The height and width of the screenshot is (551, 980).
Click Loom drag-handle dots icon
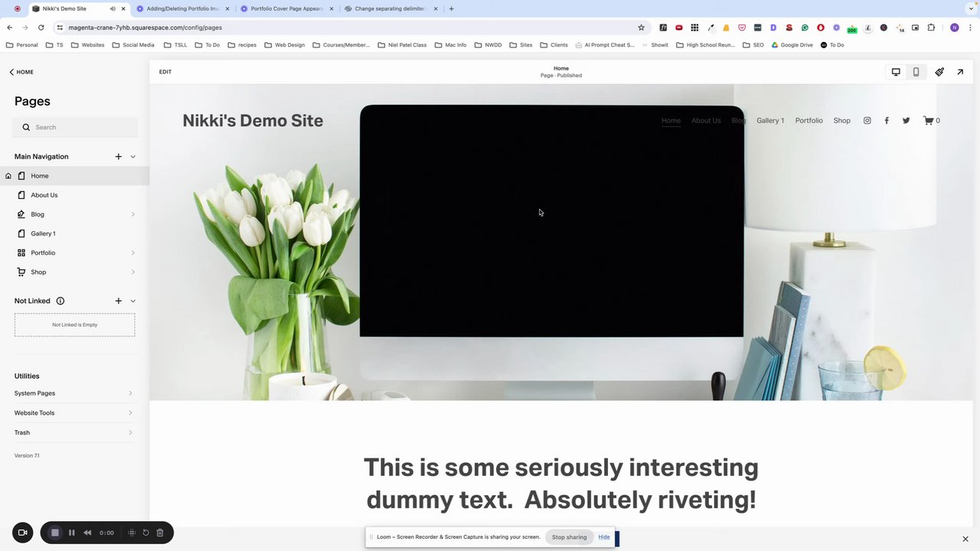[x=132, y=533]
